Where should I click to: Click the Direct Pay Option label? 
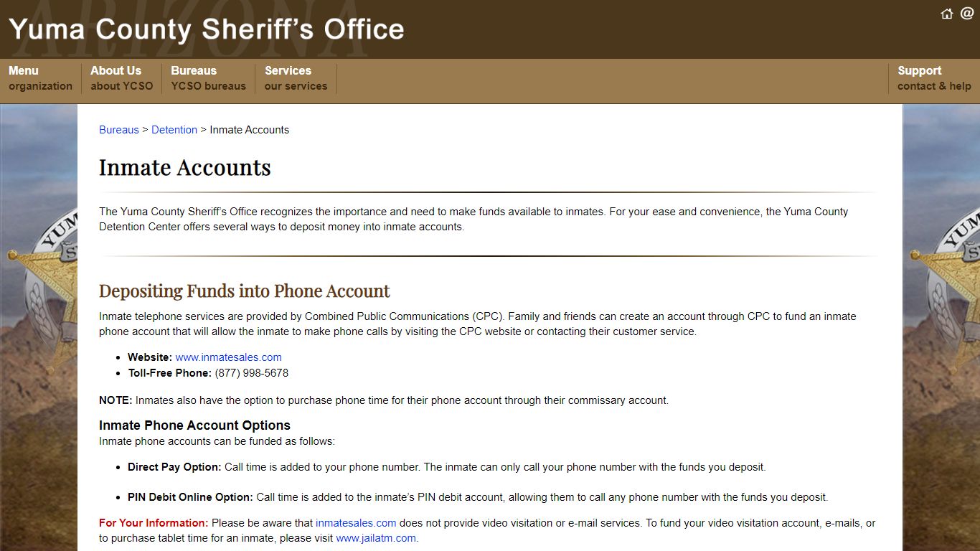pos(174,467)
